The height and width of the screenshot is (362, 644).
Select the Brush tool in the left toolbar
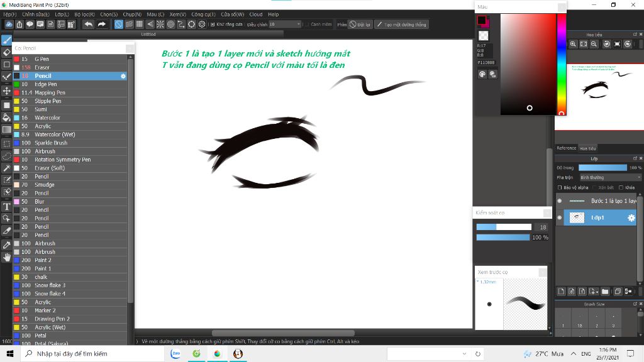(x=6, y=40)
